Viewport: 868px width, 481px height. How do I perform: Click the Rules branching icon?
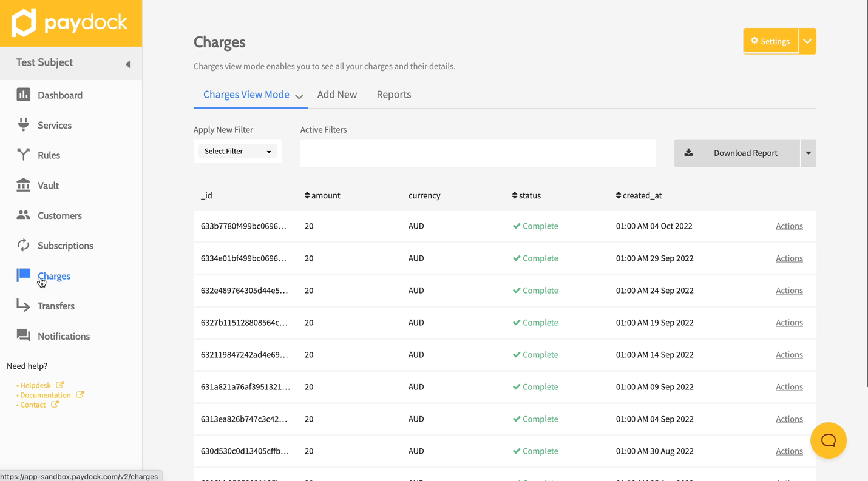coord(23,155)
